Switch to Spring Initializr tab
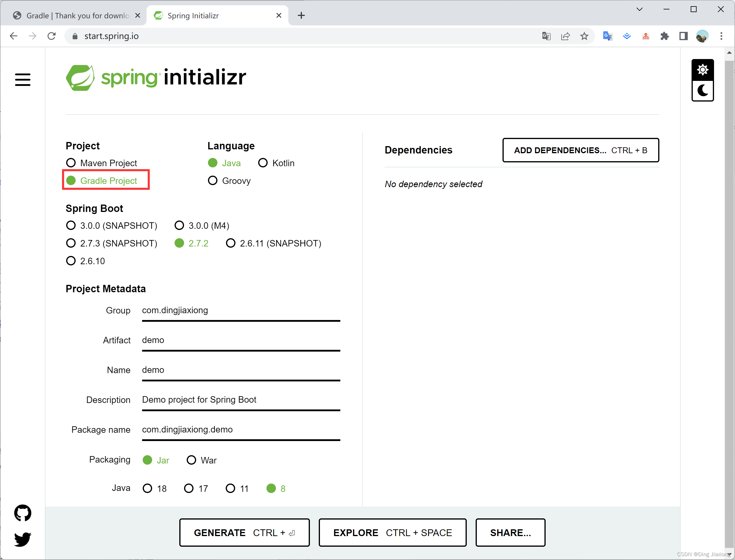 coord(217,15)
